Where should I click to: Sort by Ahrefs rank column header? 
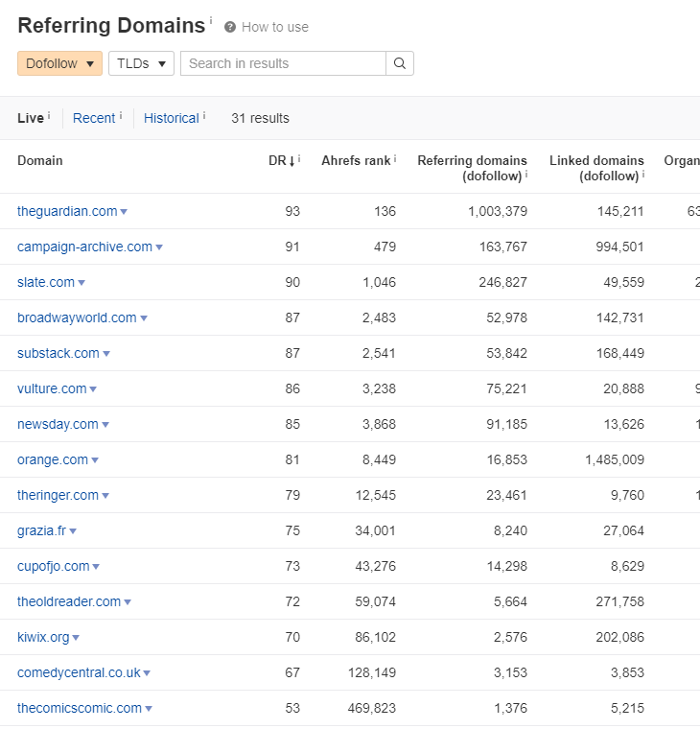(x=356, y=160)
